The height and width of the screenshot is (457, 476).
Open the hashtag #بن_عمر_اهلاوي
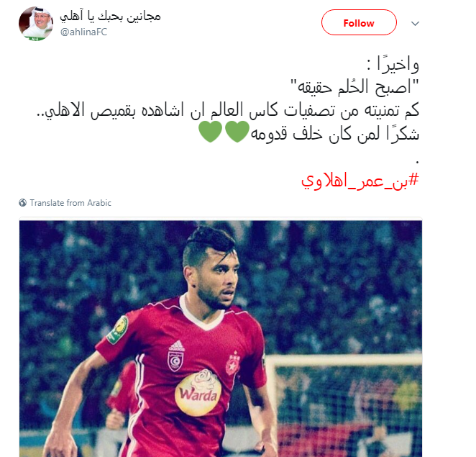[360, 181]
